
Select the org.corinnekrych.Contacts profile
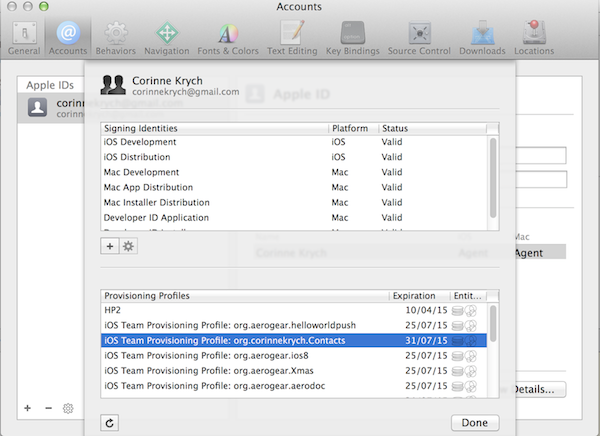(294, 340)
